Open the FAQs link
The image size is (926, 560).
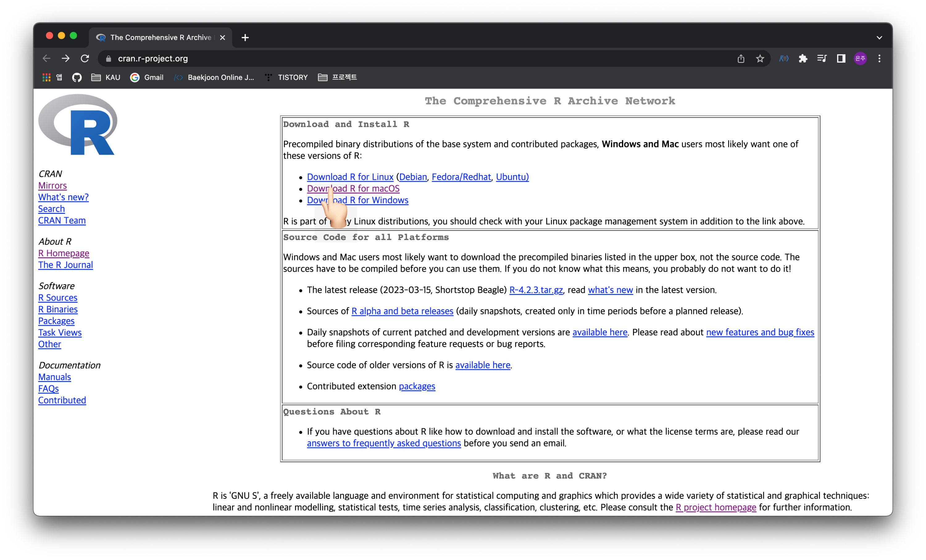[x=48, y=388]
